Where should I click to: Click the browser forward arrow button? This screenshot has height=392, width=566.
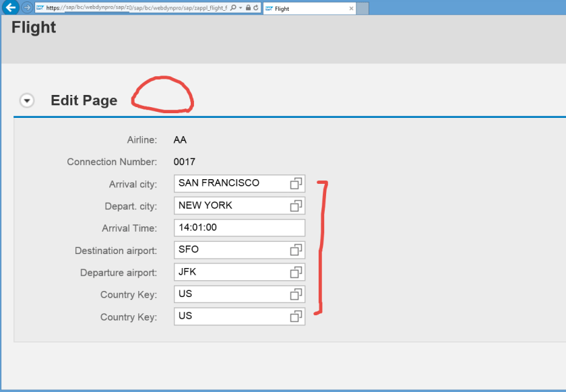click(x=27, y=8)
